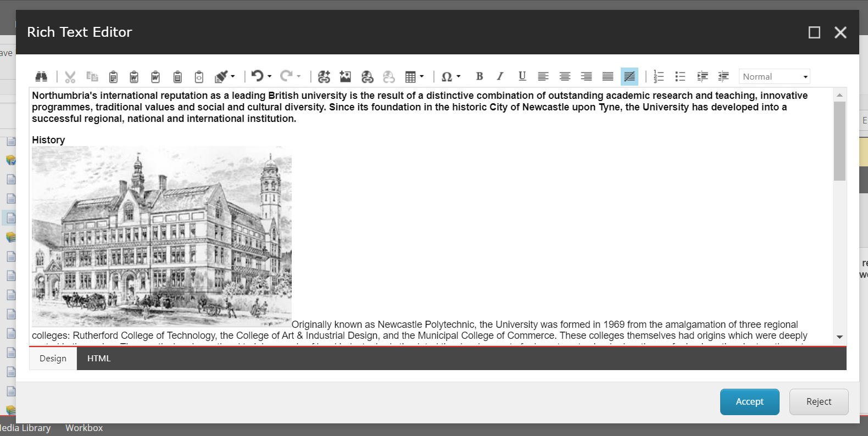Open Media Library in the background window

[25, 428]
